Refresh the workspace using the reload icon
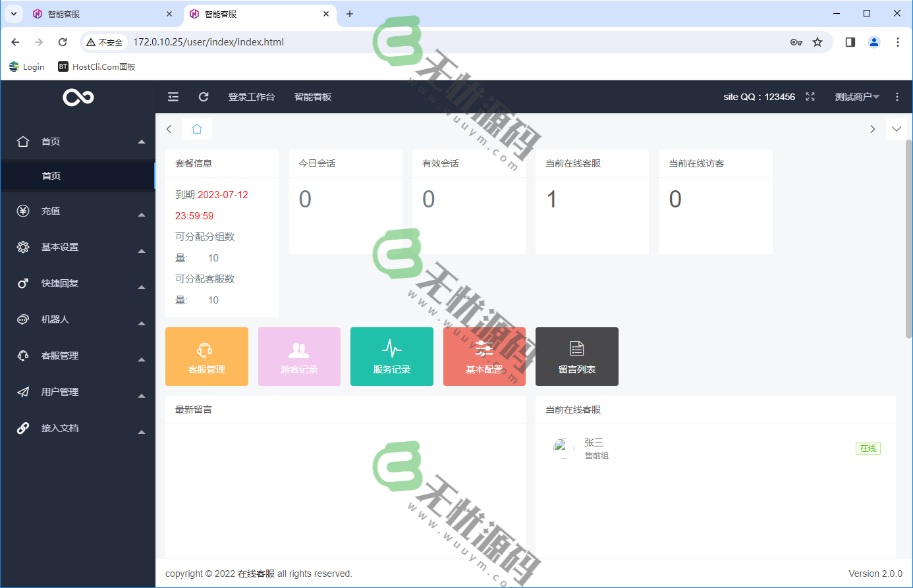 click(x=204, y=96)
